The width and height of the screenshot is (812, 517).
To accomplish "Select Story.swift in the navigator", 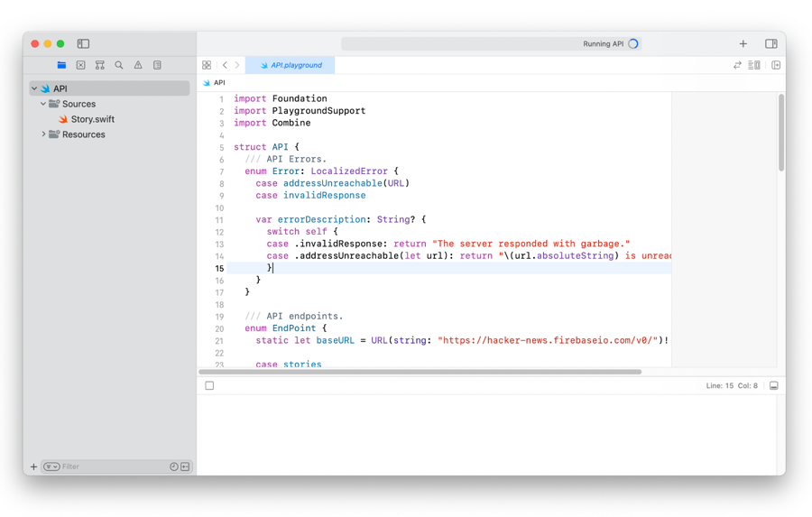I will click(92, 119).
